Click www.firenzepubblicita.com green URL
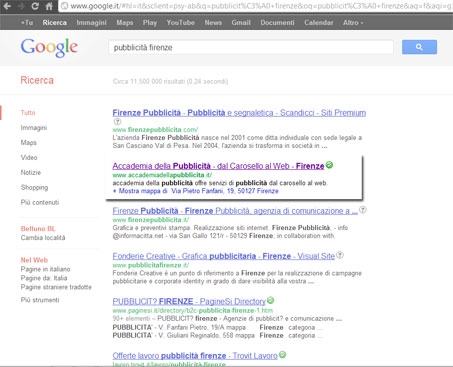This screenshot has width=453, height=367. coord(155,130)
